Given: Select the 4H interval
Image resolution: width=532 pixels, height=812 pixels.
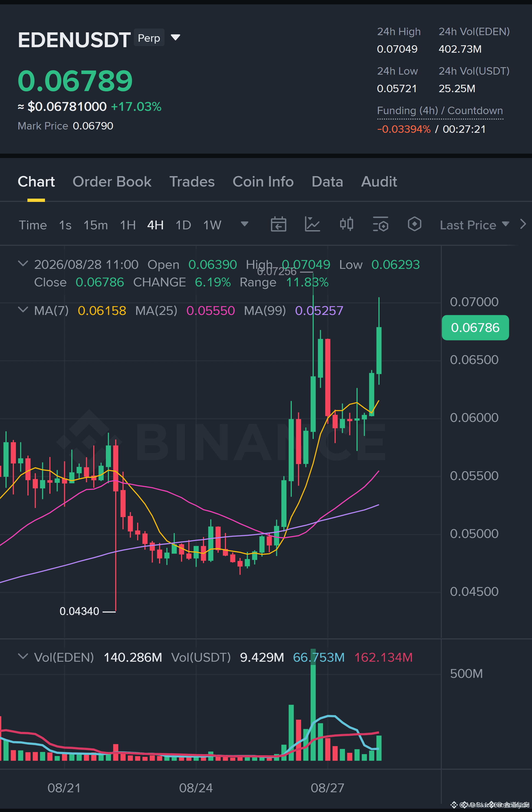Looking at the screenshot, I should click(x=155, y=225).
